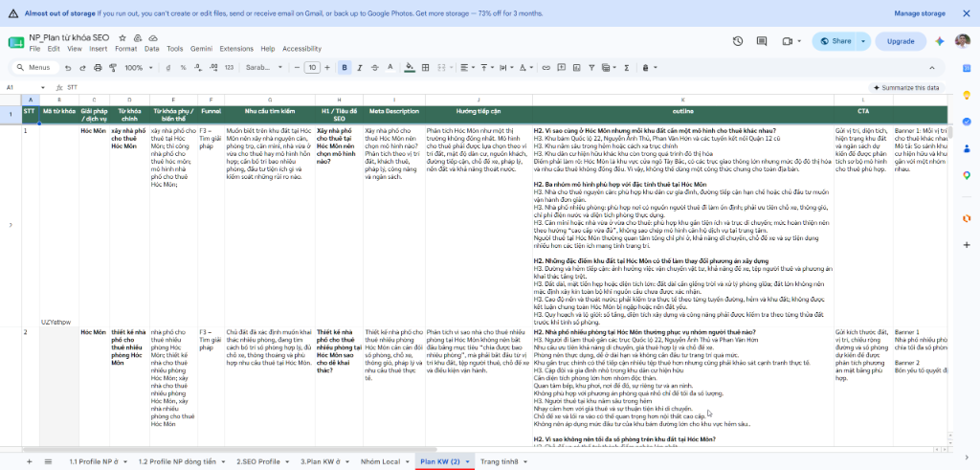Click the Meet video call icon
The width and height of the screenshot is (980, 470).
click(787, 41)
